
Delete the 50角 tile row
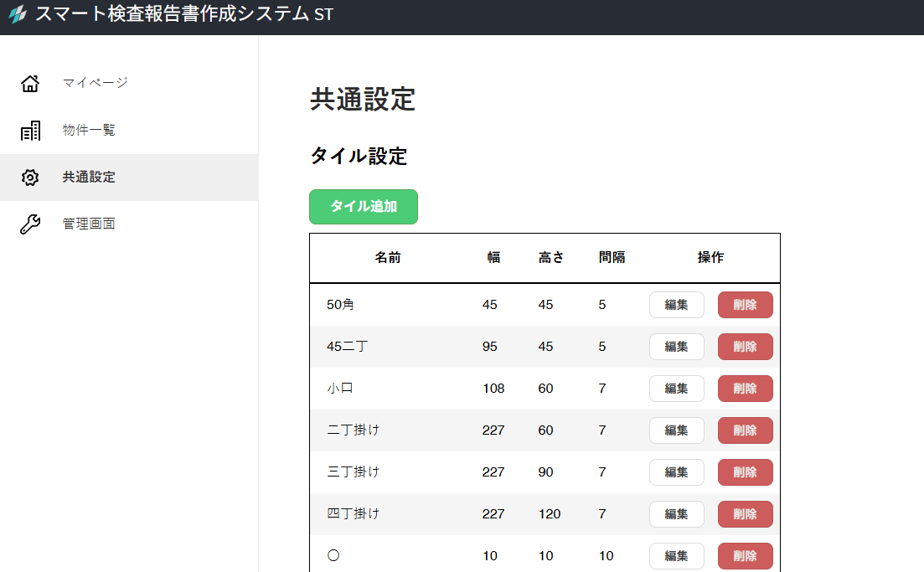(x=745, y=305)
